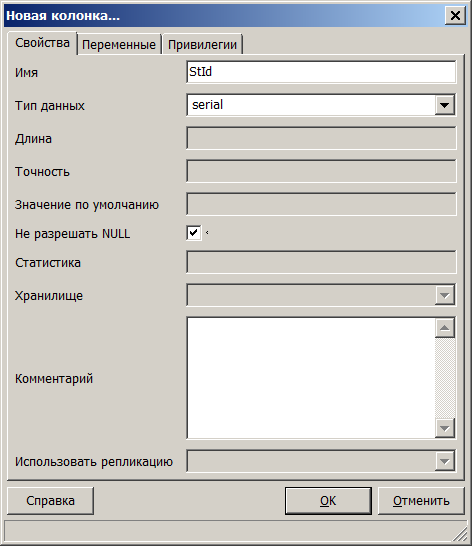The width and height of the screenshot is (472, 546).
Task: Open the Привилегии tab
Action: (202, 45)
